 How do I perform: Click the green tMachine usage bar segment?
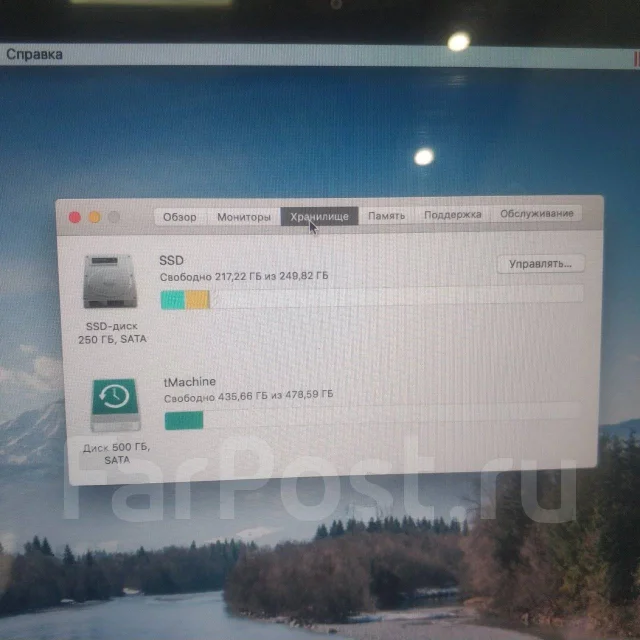184,420
